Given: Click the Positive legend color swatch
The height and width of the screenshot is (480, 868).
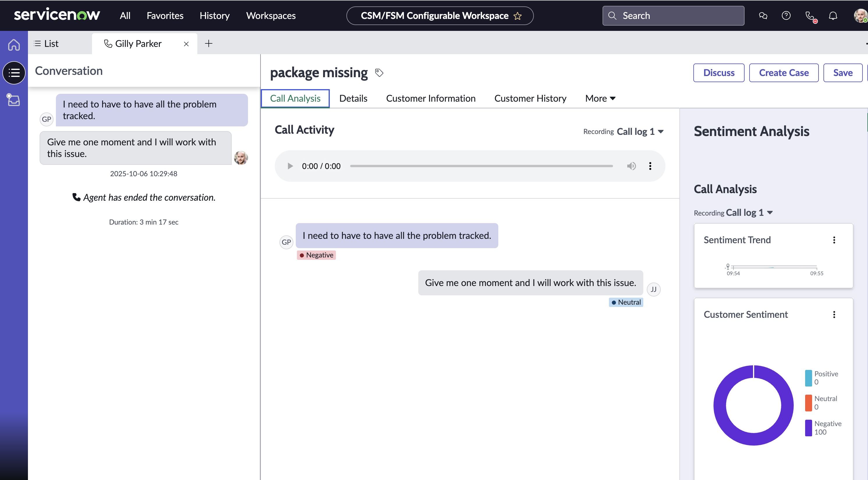Looking at the screenshot, I should click(x=808, y=378).
